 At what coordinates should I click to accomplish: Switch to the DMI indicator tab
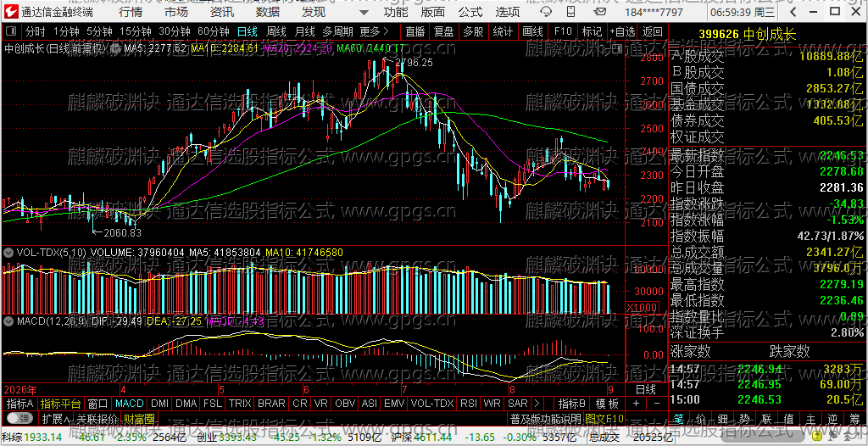click(160, 403)
